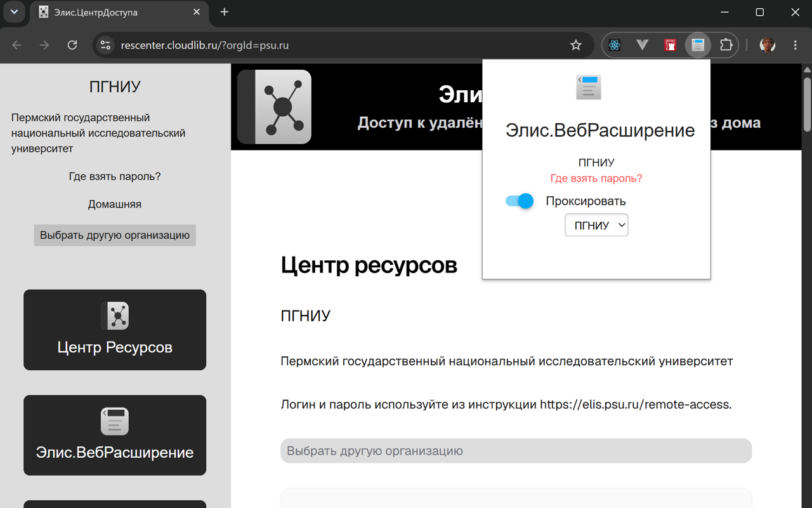This screenshot has width=812, height=508.
Task: Open the tab search dropdown arrow
Action: (14, 12)
